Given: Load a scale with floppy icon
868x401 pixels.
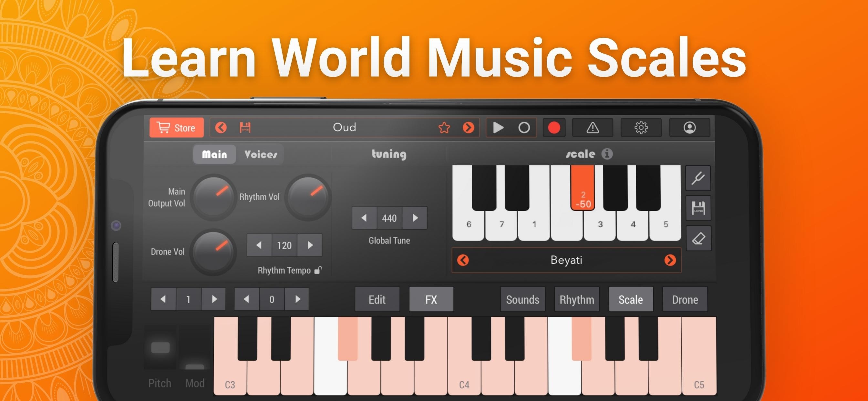Looking at the screenshot, I should click(698, 208).
